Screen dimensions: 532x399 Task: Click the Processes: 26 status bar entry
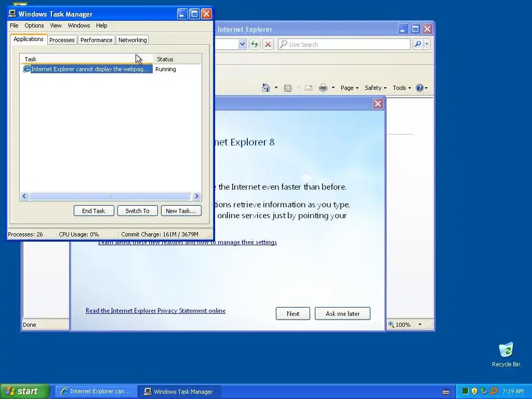25,234
